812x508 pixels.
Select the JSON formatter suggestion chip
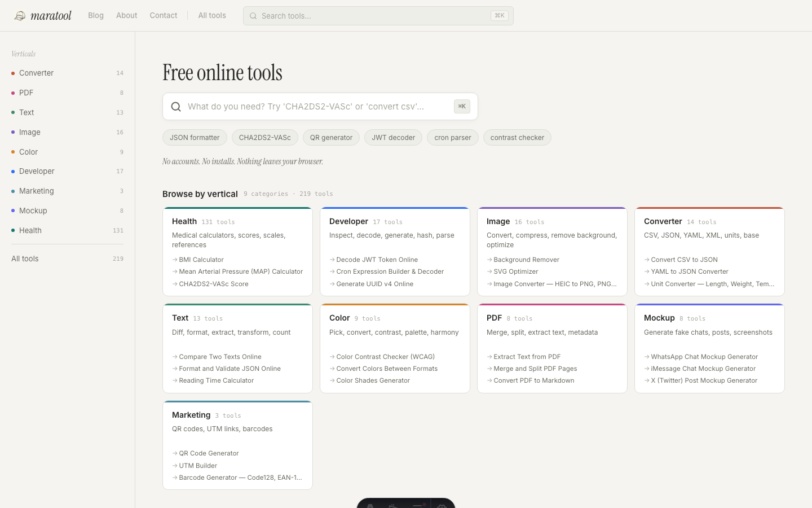[195, 138]
